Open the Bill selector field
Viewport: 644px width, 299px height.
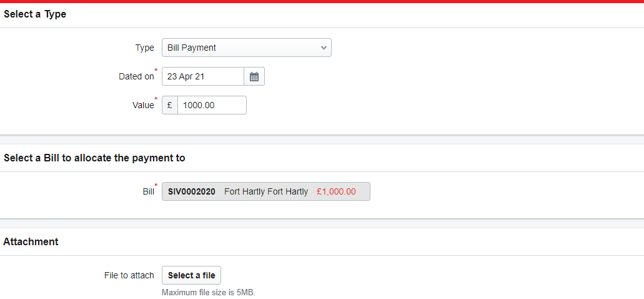[265, 191]
